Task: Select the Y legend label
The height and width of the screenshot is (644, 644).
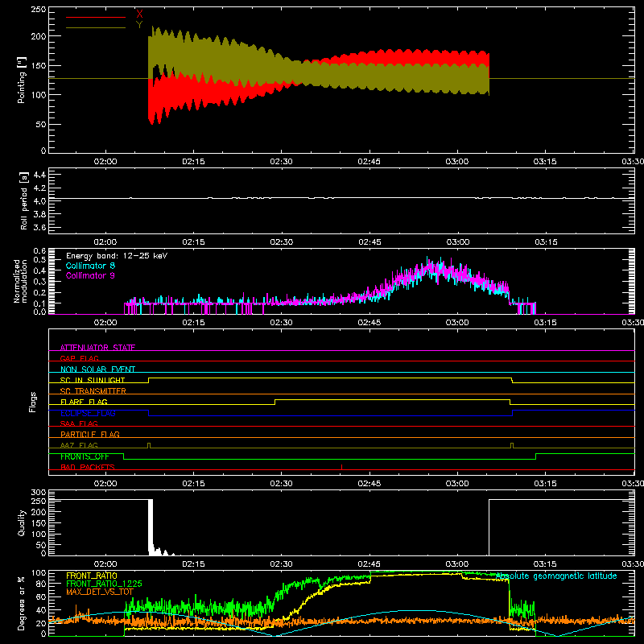Action: point(139,25)
